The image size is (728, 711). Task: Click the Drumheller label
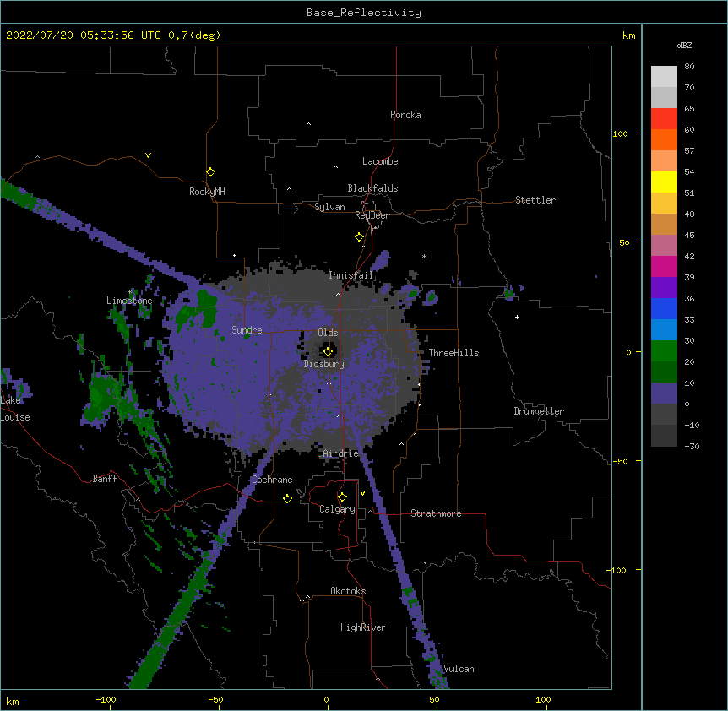point(539,411)
